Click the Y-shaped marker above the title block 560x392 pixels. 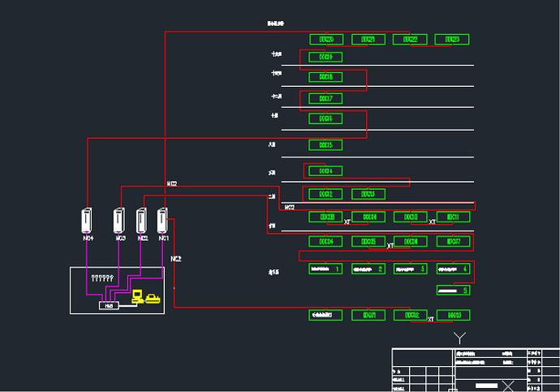[x=460, y=336]
